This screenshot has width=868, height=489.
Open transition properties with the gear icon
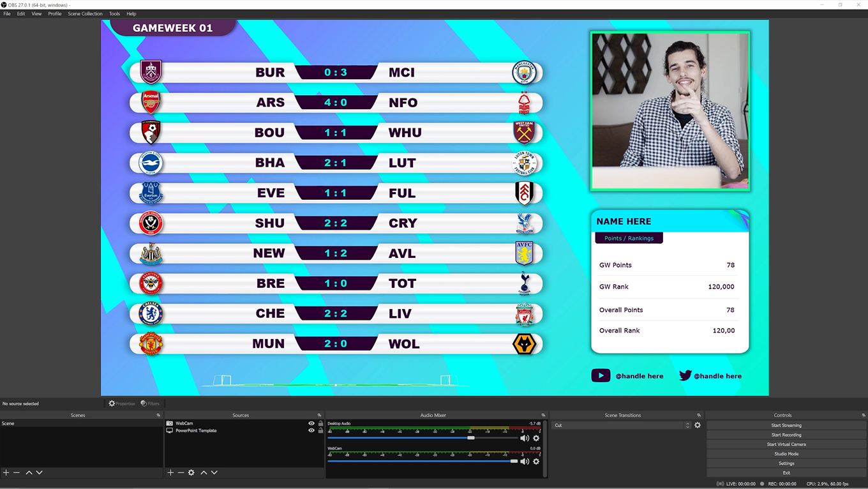click(698, 425)
